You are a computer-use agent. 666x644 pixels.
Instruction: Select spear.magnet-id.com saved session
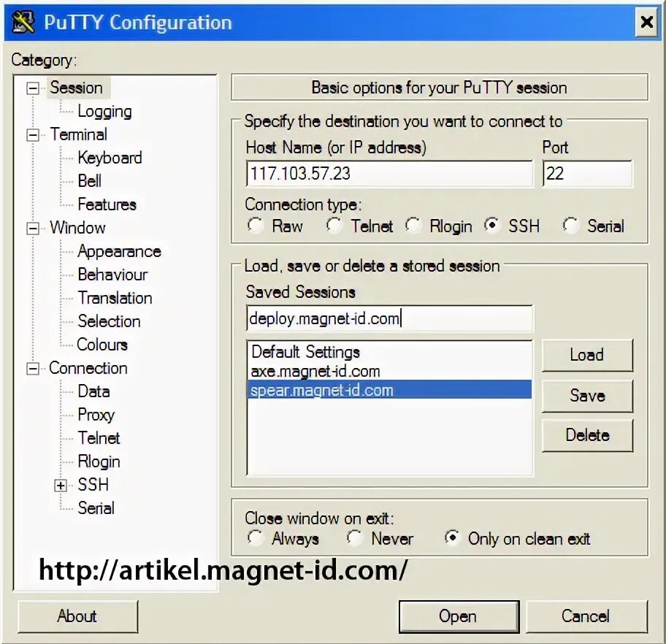(x=389, y=390)
